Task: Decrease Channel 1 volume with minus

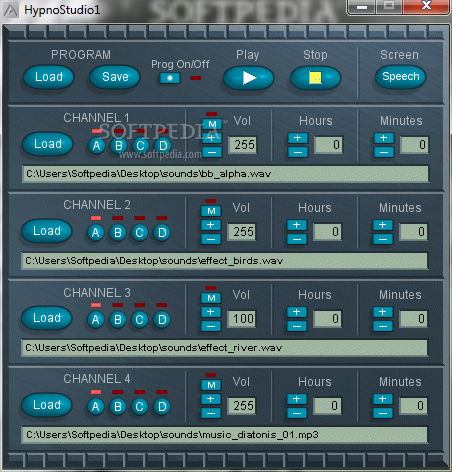Action: pyautogui.click(x=212, y=153)
